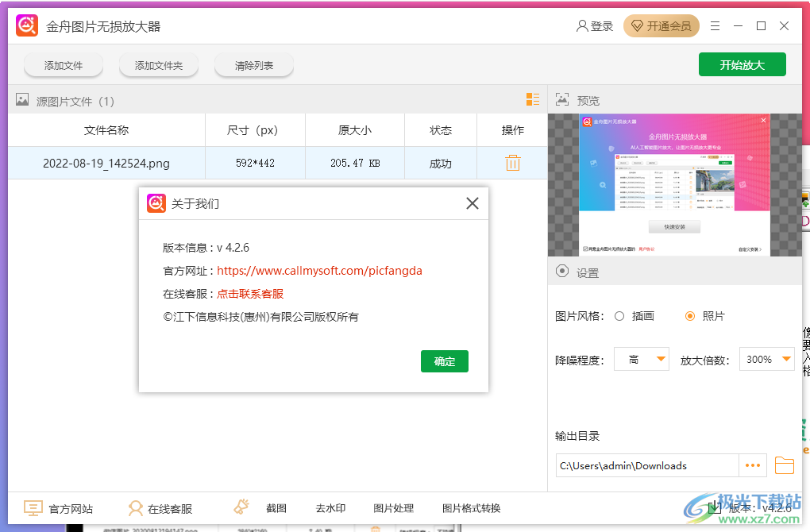Screen dimensions: 810x532
Task: Open the image format conversion (图片格式转换) tool
Action: [x=471, y=508]
